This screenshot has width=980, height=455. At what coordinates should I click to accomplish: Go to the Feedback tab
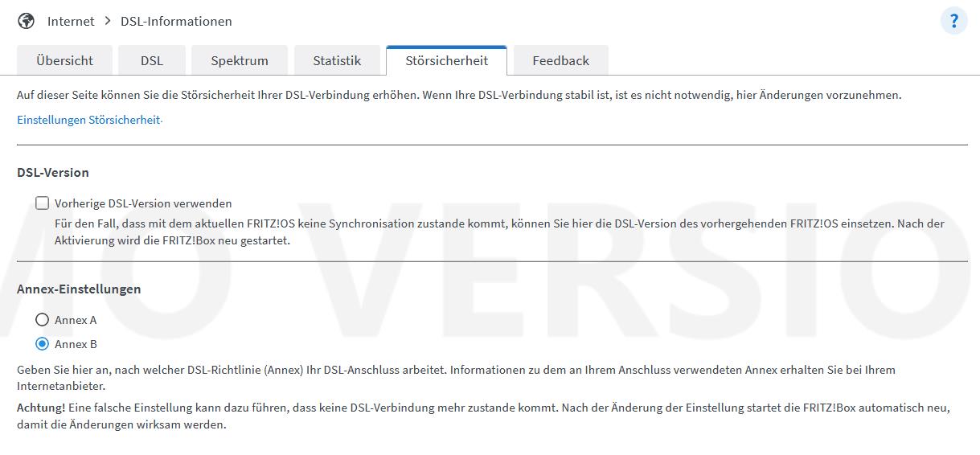[561, 60]
